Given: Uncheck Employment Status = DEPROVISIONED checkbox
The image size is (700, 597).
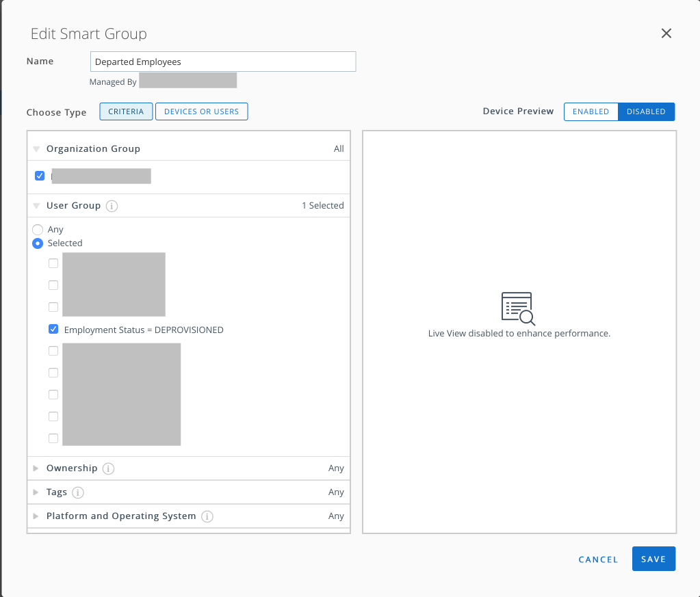Looking at the screenshot, I should [53, 330].
